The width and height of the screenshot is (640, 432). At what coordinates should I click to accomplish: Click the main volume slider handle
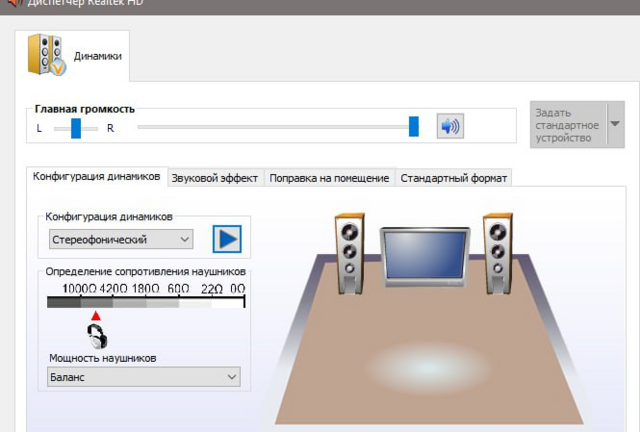(x=414, y=126)
